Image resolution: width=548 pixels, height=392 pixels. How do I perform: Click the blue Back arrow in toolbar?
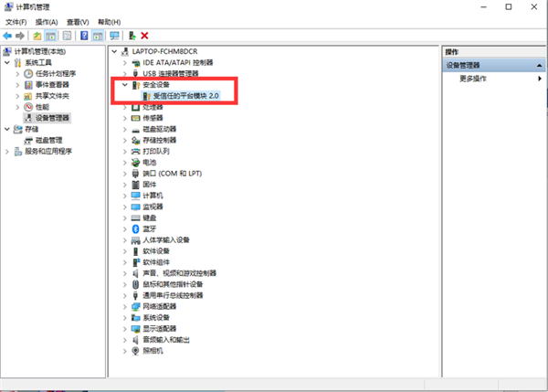pos(7,36)
